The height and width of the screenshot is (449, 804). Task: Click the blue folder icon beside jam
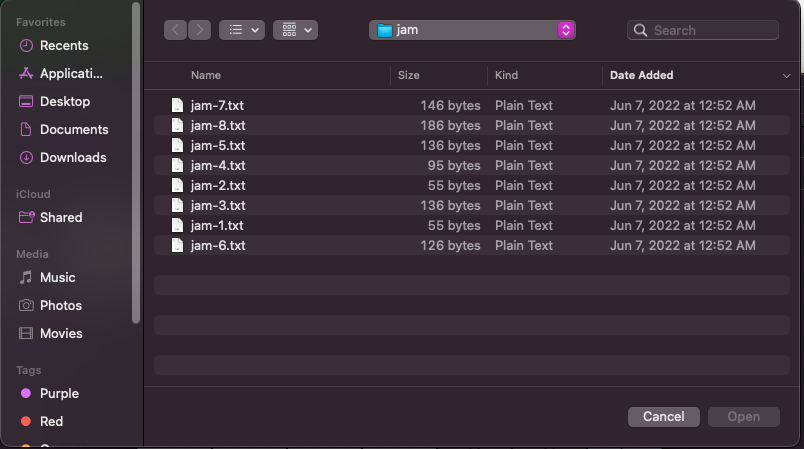385,30
